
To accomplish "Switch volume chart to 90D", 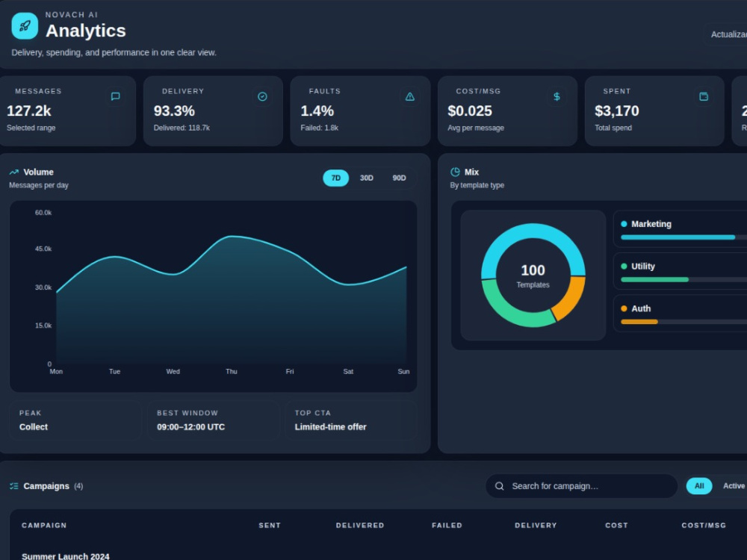I will pos(399,178).
